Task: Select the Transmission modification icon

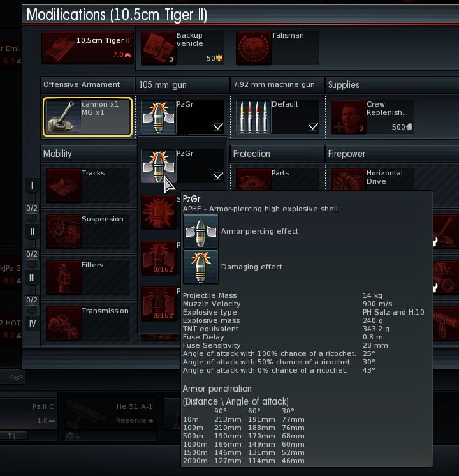Action: tap(64, 324)
